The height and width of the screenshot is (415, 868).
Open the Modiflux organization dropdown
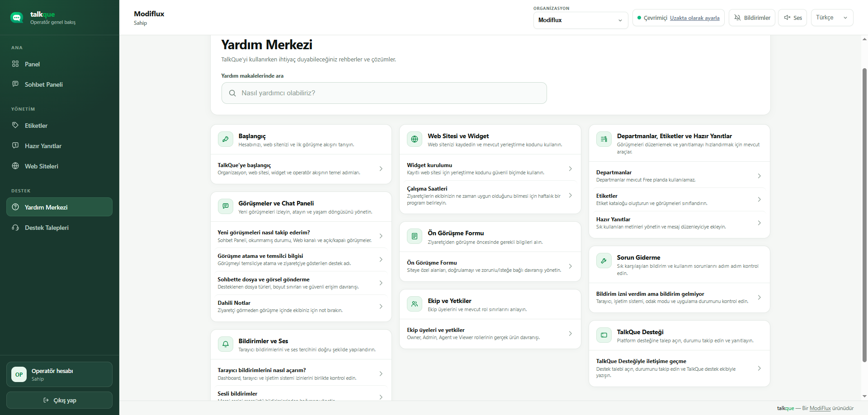tap(580, 20)
